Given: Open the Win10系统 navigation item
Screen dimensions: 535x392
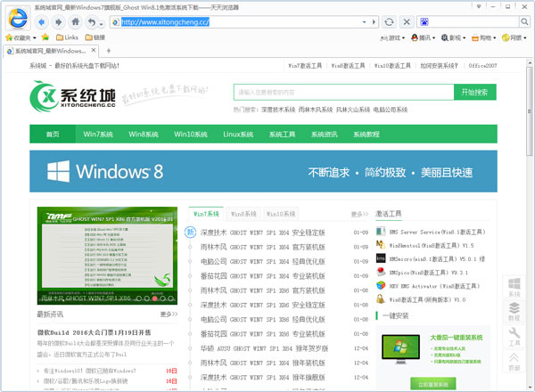Looking at the screenshot, I should click(191, 135).
